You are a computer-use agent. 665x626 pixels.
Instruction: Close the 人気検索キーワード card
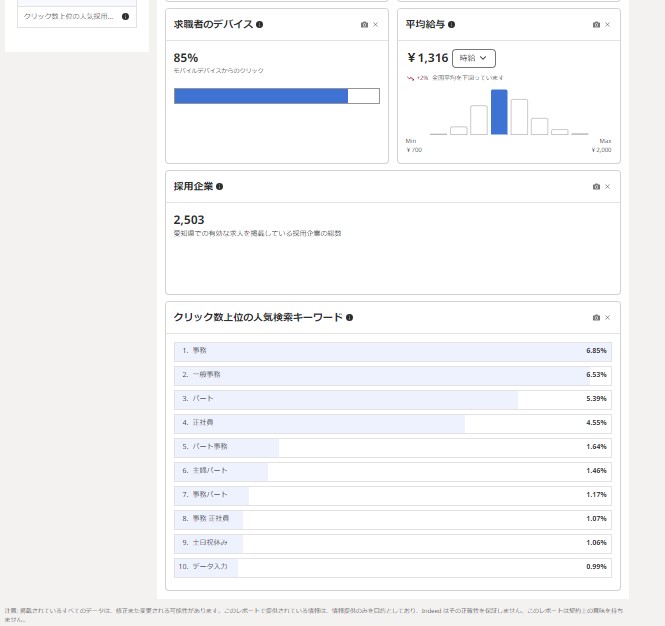coord(607,317)
